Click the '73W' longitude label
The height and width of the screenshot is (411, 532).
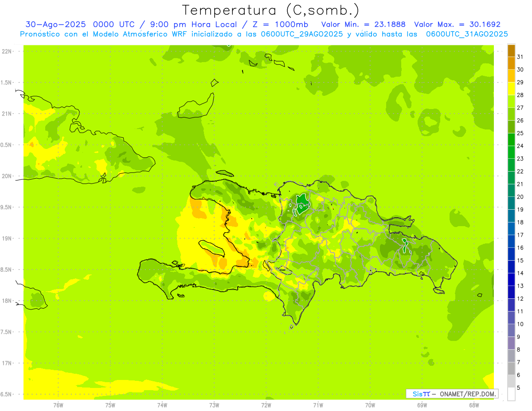(x=214, y=405)
